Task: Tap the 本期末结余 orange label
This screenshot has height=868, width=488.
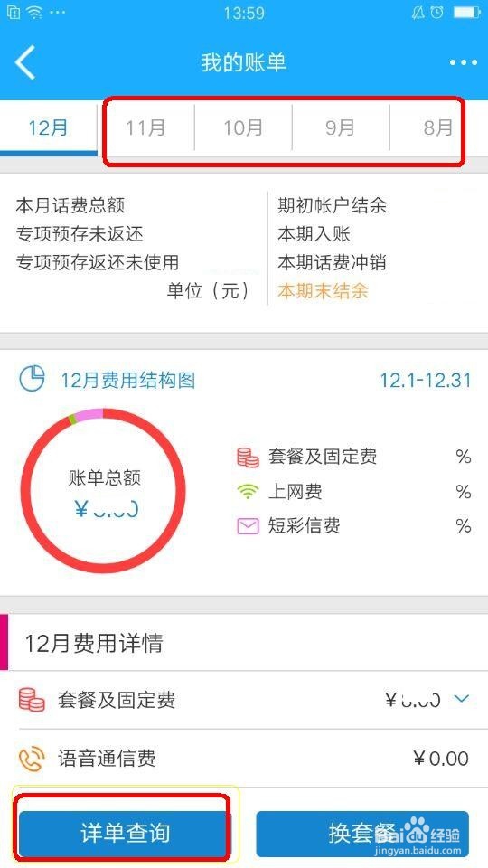Action: click(x=324, y=290)
